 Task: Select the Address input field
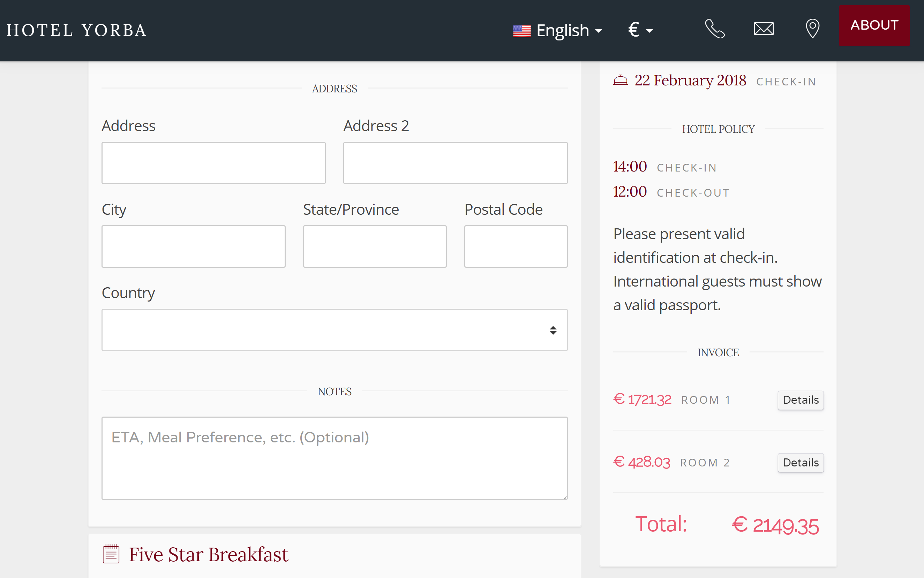(x=214, y=162)
